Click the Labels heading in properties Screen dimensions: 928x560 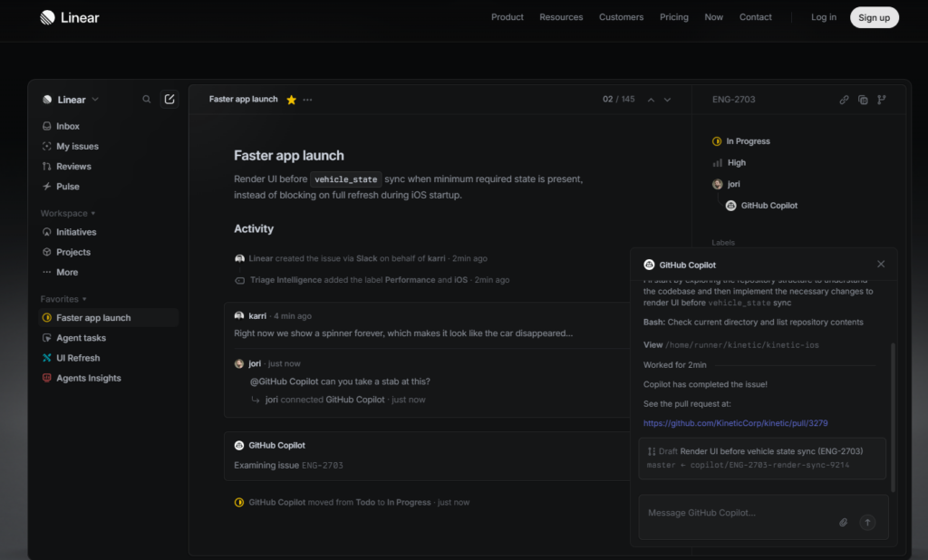(723, 243)
